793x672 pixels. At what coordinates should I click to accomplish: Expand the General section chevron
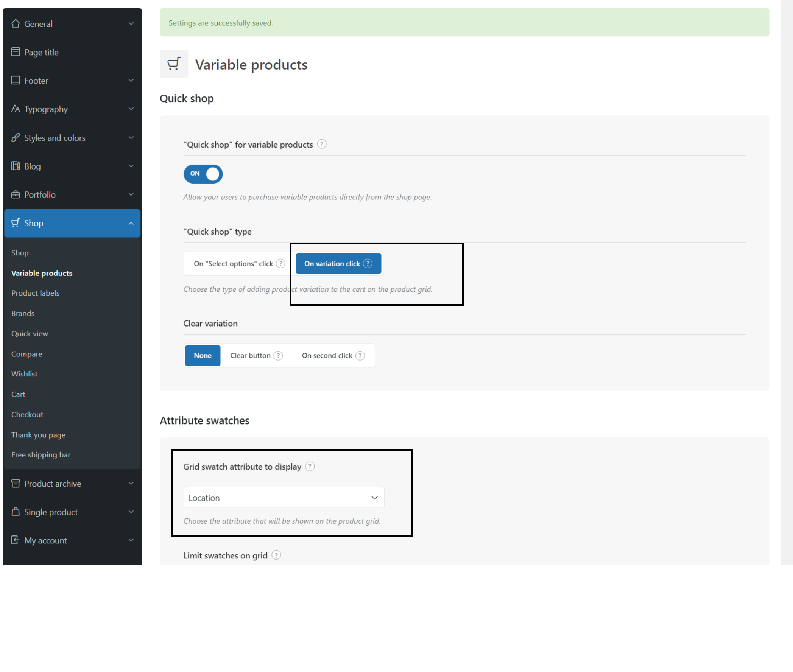coord(131,23)
